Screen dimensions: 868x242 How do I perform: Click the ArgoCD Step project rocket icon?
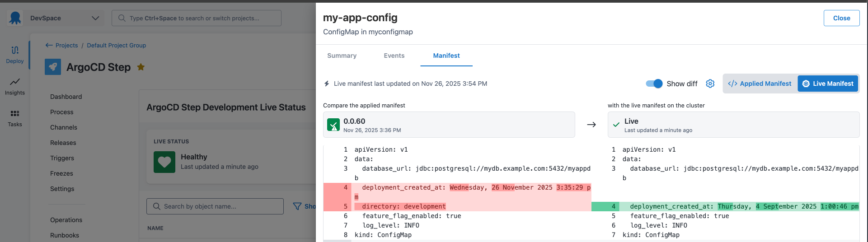point(53,67)
